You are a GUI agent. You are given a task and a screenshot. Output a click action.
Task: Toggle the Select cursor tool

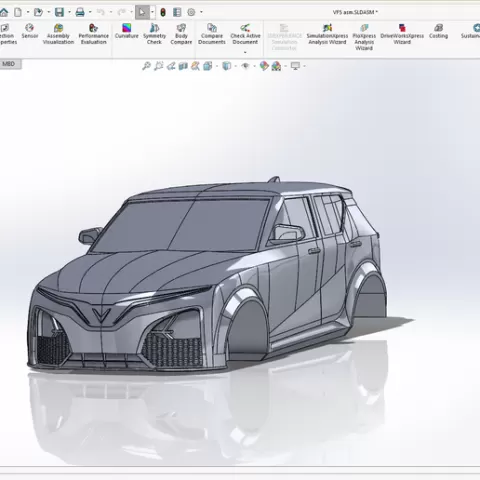coord(142,12)
